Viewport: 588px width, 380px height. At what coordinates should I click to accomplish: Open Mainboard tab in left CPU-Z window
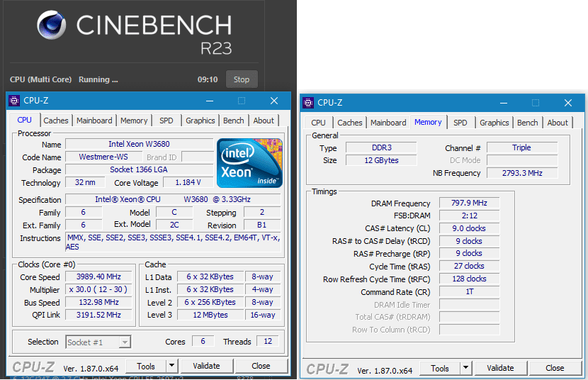(x=94, y=121)
